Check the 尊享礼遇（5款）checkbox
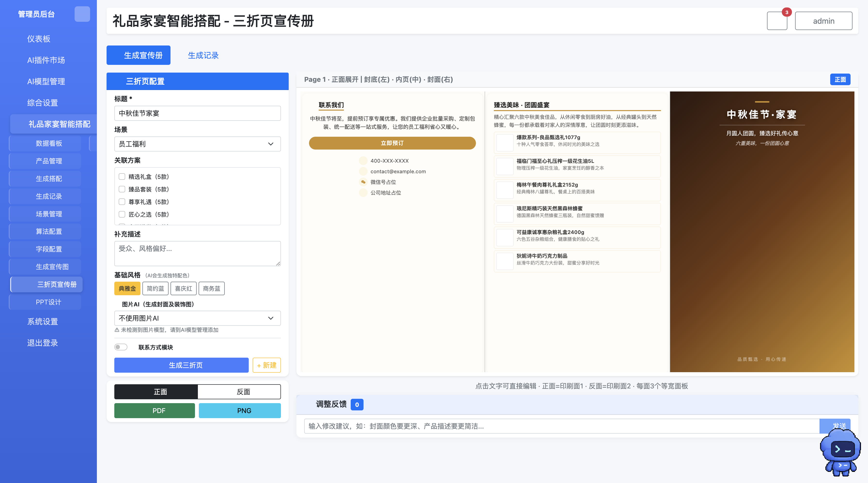The width and height of the screenshot is (868, 483). (x=122, y=202)
